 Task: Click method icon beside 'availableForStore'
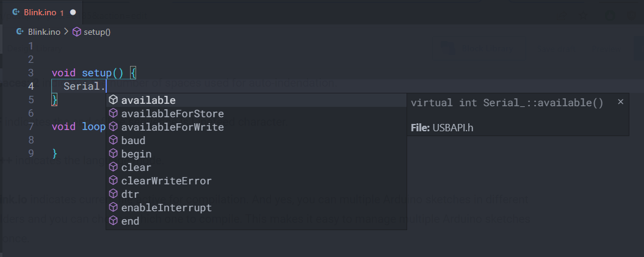(113, 114)
